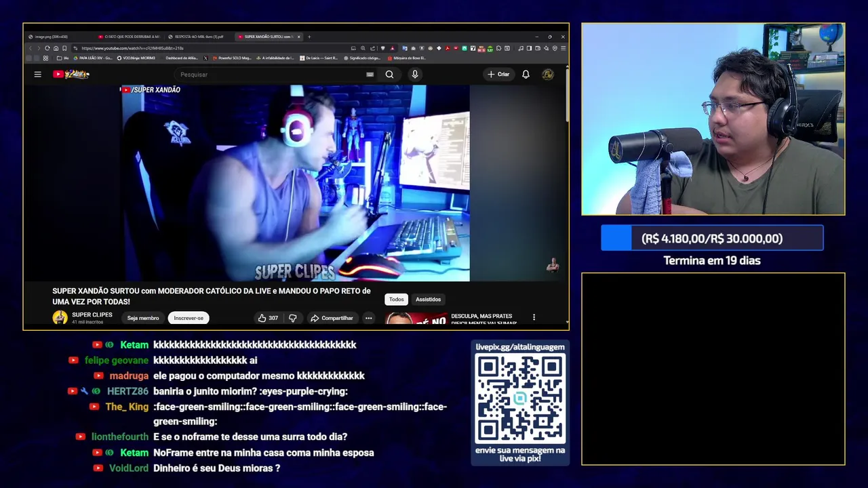868x488 pixels.
Task: Open the on-screen keyboard icon in search box
Action: click(x=370, y=75)
